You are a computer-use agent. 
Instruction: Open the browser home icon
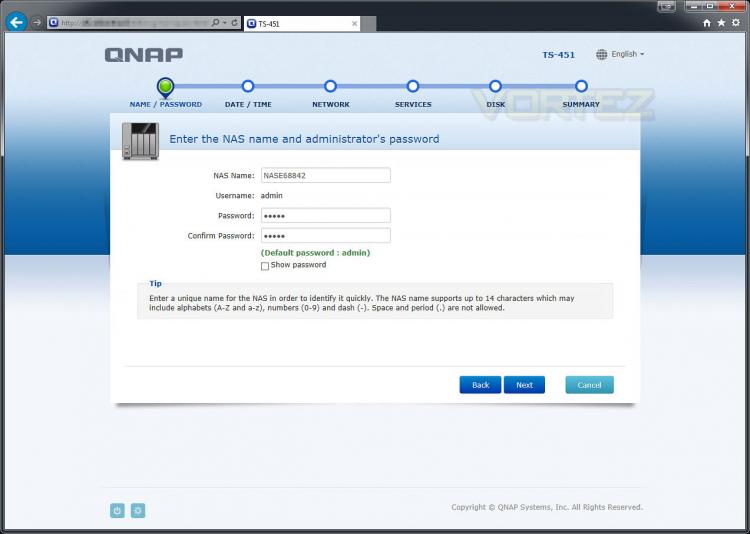(x=706, y=23)
